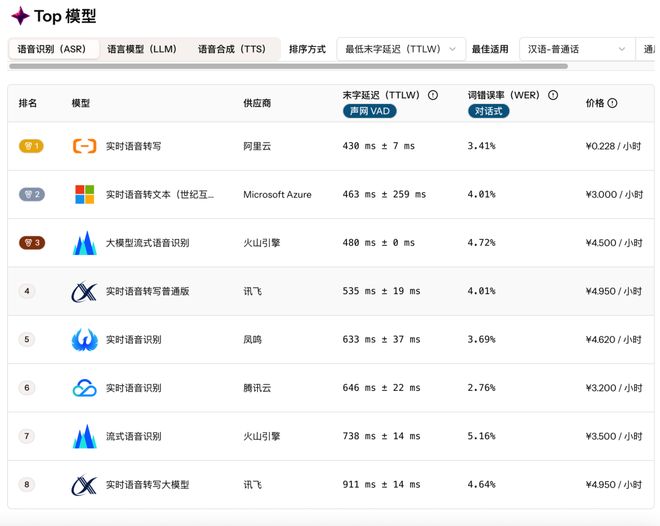The height and width of the screenshot is (526, 660).
Task: Click model name 实时语音转写普通版
Action: click(147, 291)
